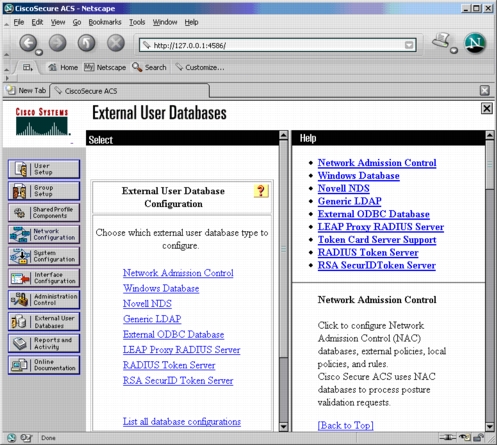The image size is (499, 447).
Task: Open the Go menu
Action: pos(77,22)
